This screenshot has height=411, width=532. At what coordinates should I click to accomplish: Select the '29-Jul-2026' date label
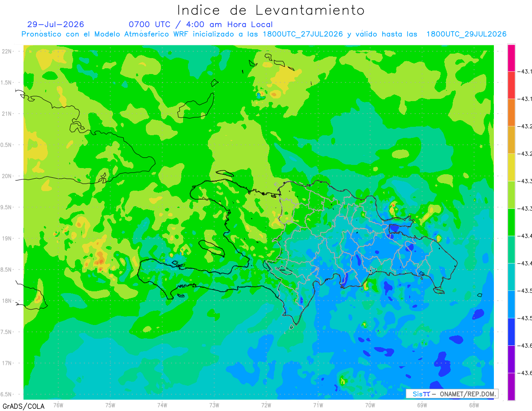tap(55, 24)
